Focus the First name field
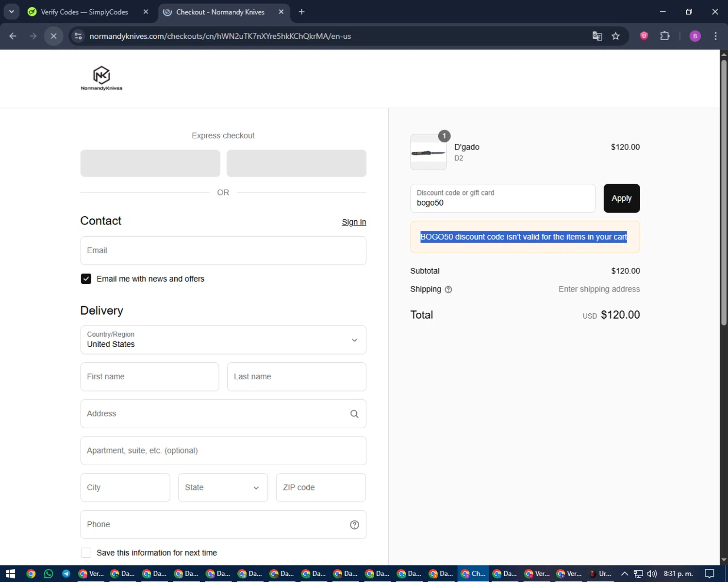 point(150,377)
